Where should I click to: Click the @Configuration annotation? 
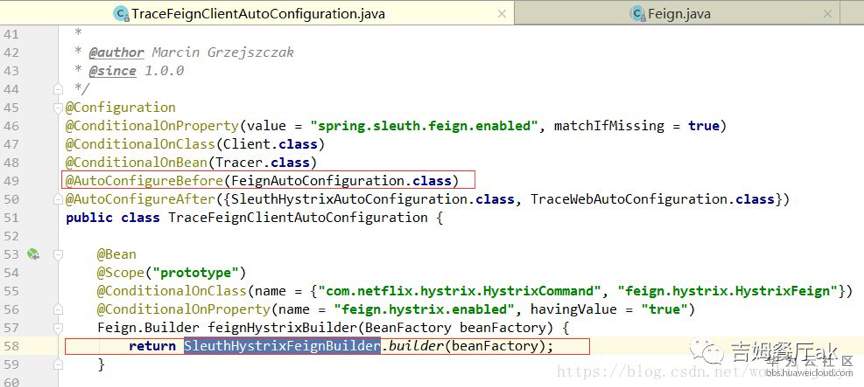[x=121, y=108]
